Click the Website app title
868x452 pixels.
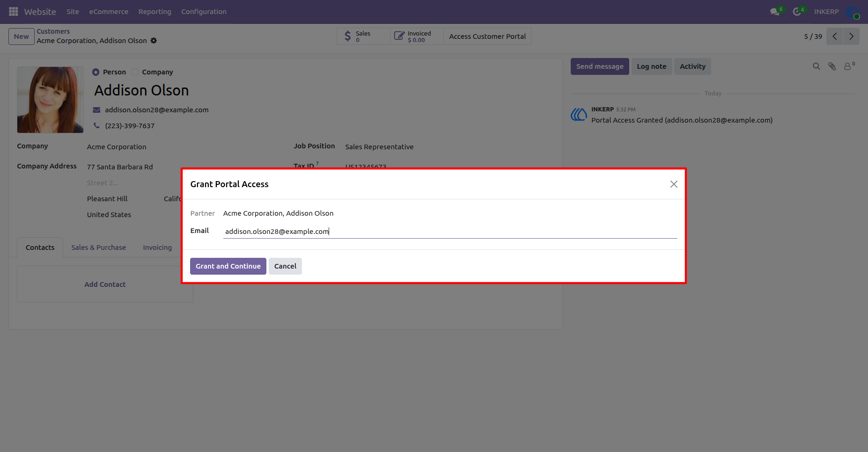coord(40,12)
